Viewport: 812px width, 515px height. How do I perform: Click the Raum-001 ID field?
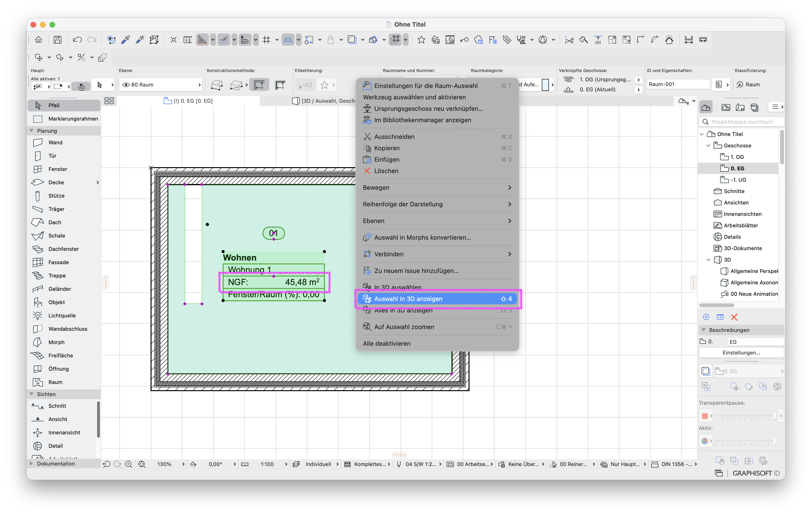(x=678, y=85)
